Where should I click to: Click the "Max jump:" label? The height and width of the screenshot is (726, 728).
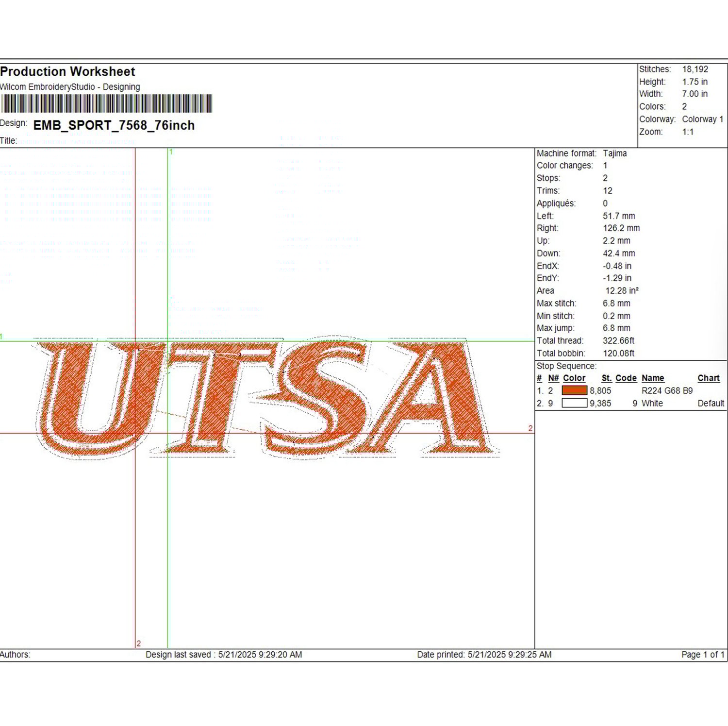556,328
